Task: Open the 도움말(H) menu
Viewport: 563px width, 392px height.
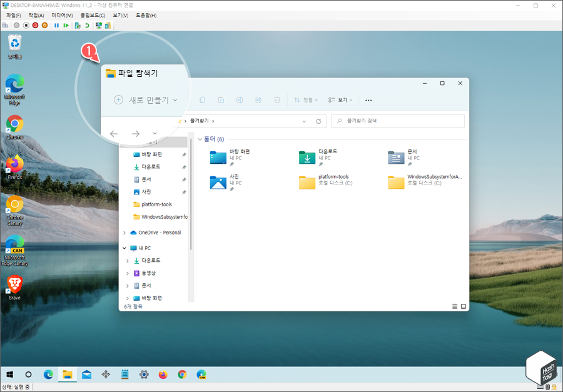Action: [x=146, y=16]
